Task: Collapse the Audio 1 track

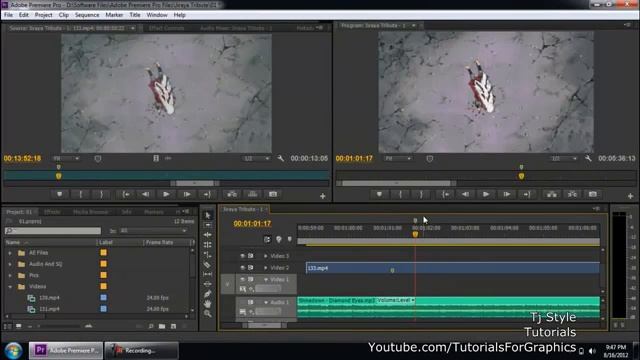Action: (x=266, y=302)
